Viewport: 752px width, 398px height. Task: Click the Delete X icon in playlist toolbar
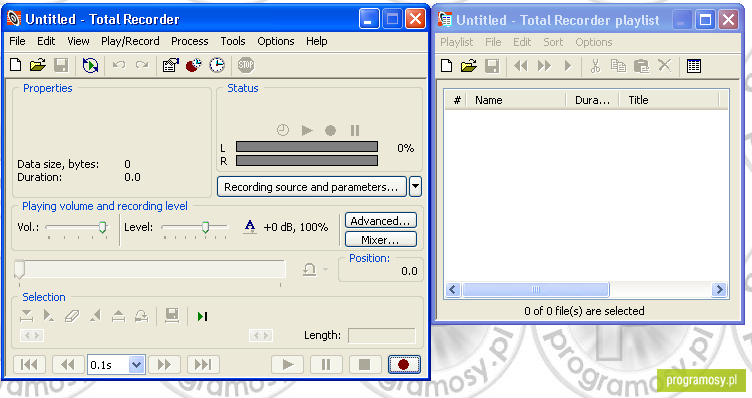(x=664, y=65)
